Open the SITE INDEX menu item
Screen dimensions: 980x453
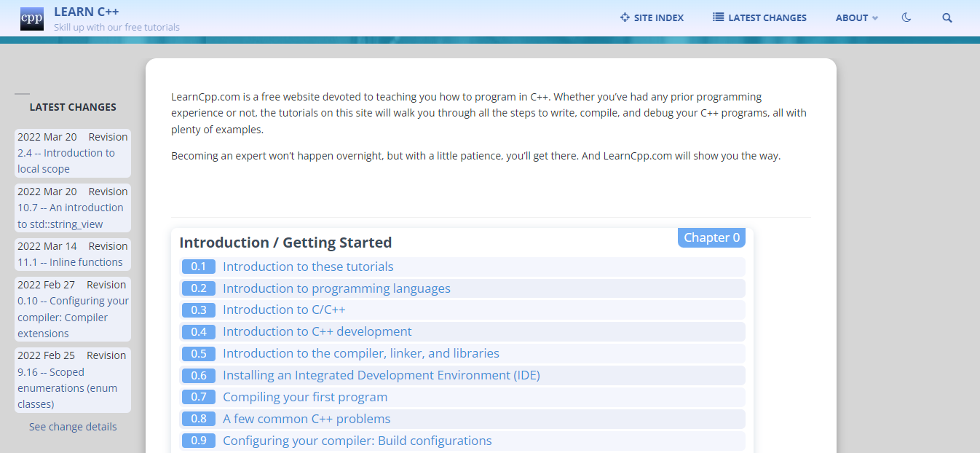[659, 17]
